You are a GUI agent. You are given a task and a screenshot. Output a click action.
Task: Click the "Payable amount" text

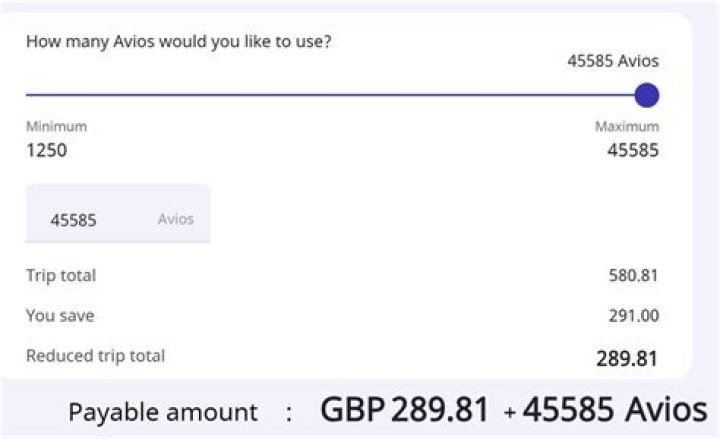(163, 412)
